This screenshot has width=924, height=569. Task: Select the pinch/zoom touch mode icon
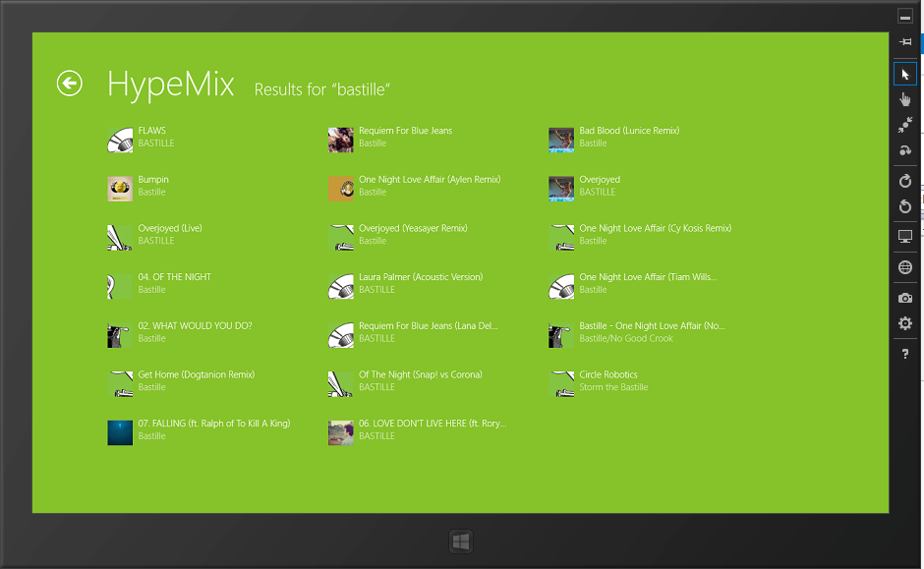pos(905,125)
